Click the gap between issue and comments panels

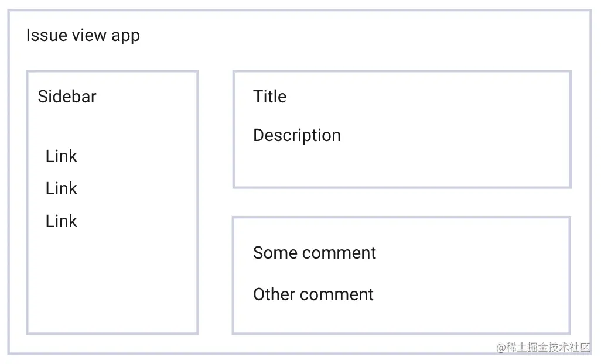402,202
